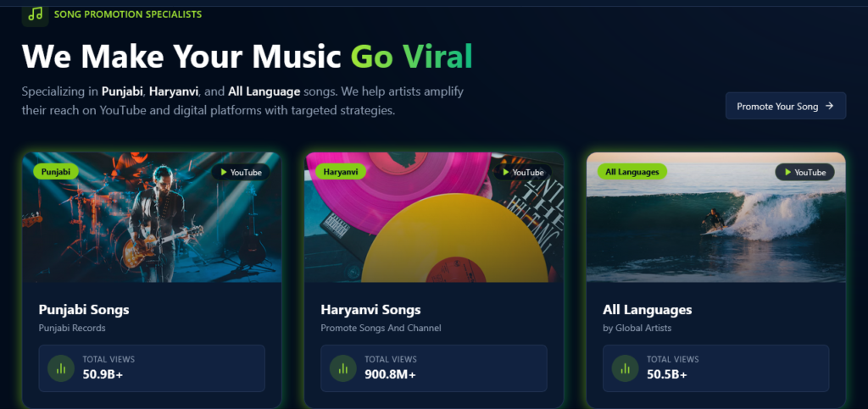868x409 pixels.
Task: Open the vinyl records thumbnail
Action: pyautogui.click(x=434, y=218)
